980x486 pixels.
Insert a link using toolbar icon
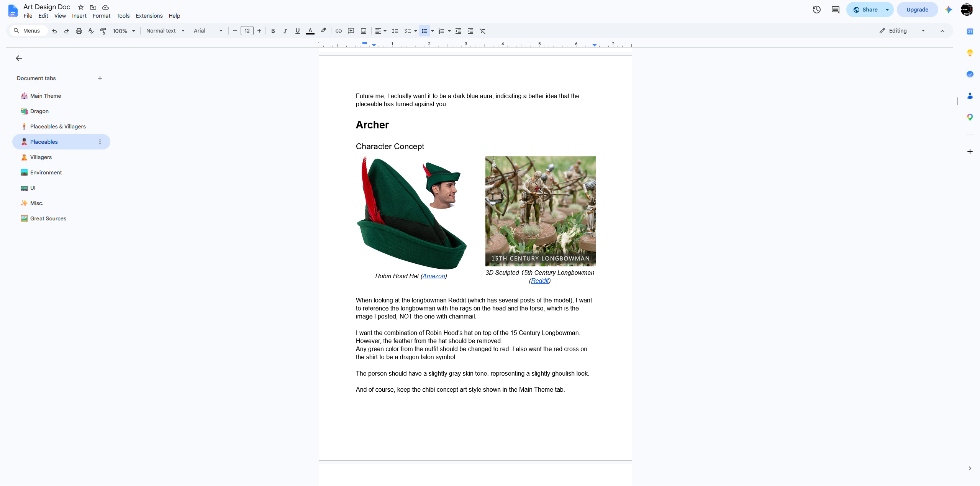339,31
